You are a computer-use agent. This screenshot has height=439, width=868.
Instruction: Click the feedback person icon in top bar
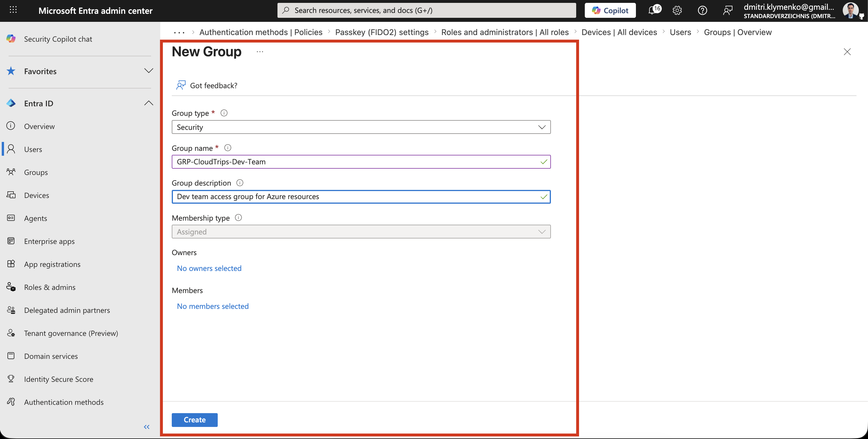click(728, 10)
